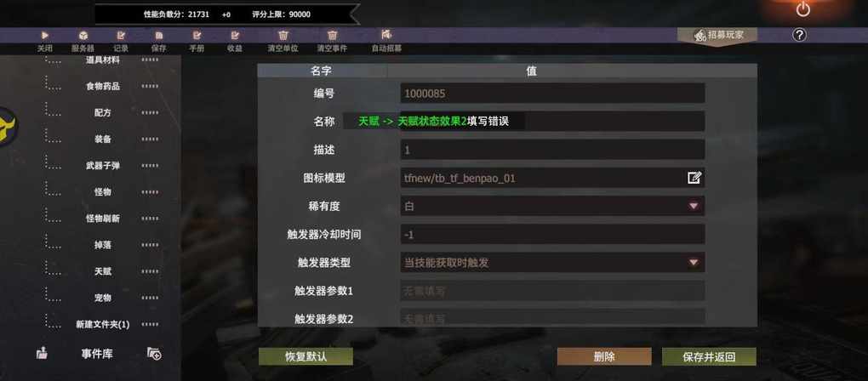Open the 服务器 server icon

(83, 35)
